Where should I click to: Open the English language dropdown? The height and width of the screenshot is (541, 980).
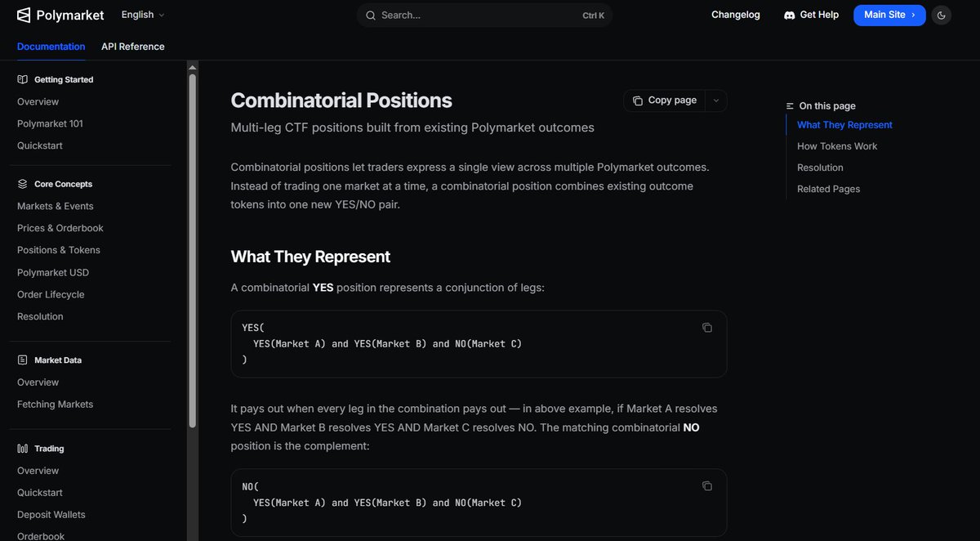tap(143, 15)
